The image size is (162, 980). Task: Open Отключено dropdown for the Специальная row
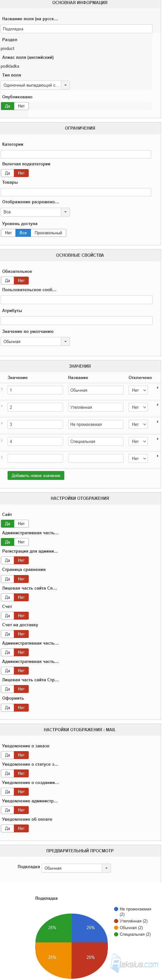click(x=138, y=442)
